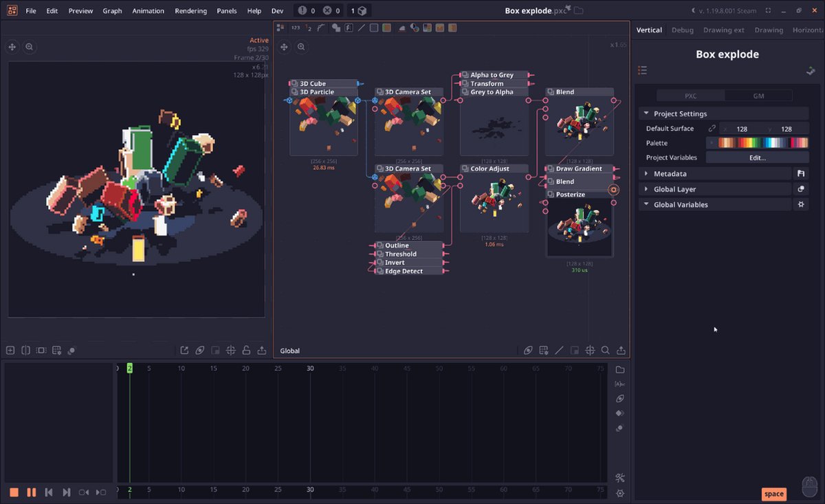The width and height of the screenshot is (825, 504).
Task: Toggle the PXC mode button
Action: click(x=690, y=96)
